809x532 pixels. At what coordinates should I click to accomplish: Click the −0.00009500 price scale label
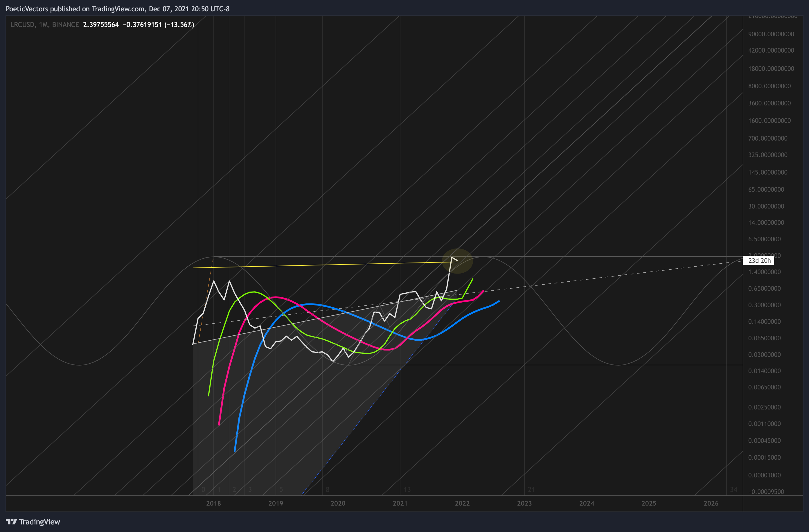[766, 492]
